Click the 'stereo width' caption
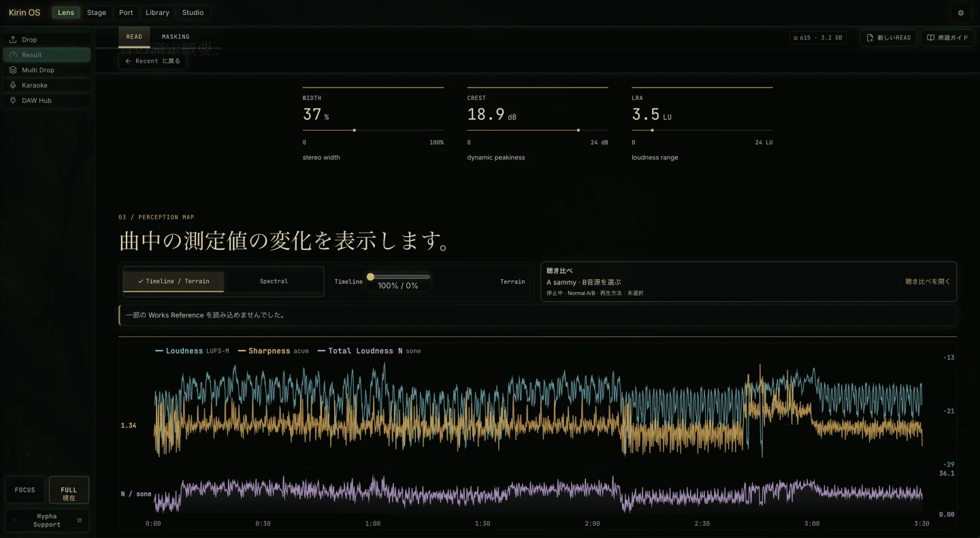The width and height of the screenshot is (980, 538). pos(321,157)
